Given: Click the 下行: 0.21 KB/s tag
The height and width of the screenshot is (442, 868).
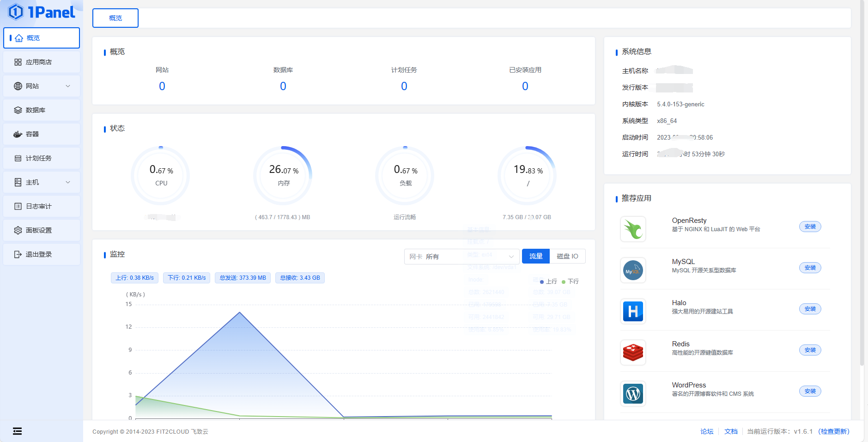Looking at the screenshot, I should [x=187, y=278].
